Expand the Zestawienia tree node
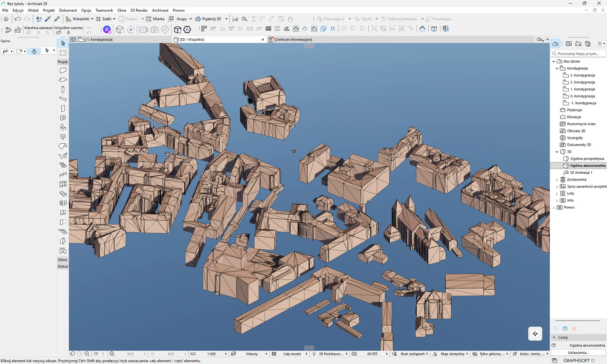Image resolution: width=607 pixels, height=364 pixels. pos(557,180)
